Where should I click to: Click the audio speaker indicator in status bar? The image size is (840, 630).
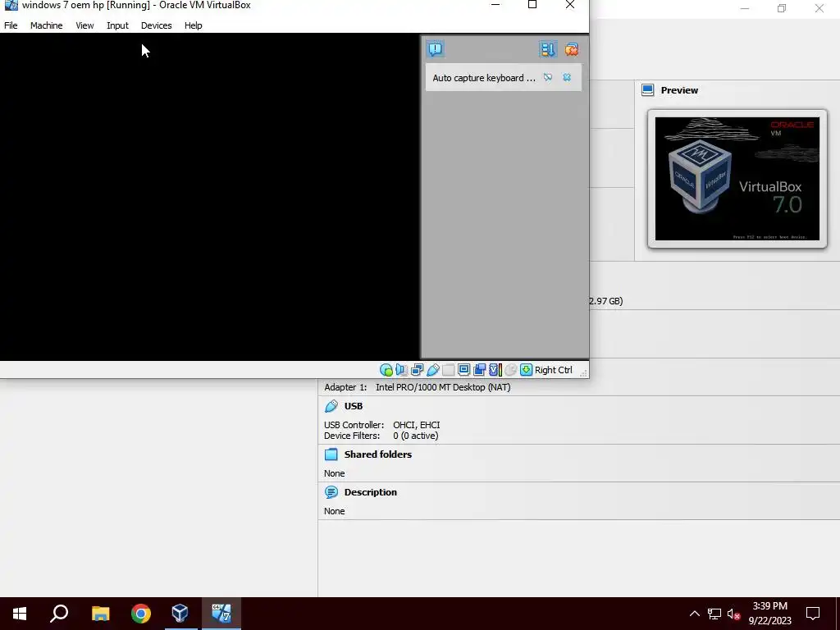click(402, 370)
